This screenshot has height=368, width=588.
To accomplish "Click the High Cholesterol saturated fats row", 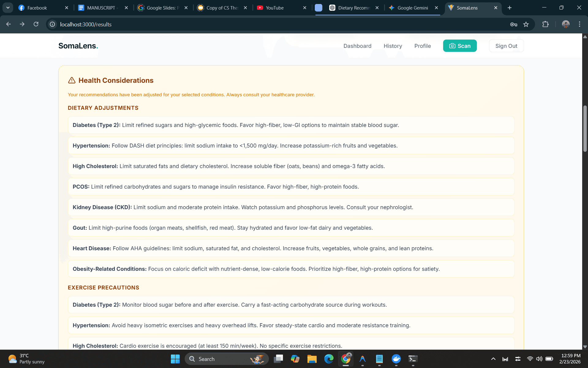I will click(x=291, y=166).
